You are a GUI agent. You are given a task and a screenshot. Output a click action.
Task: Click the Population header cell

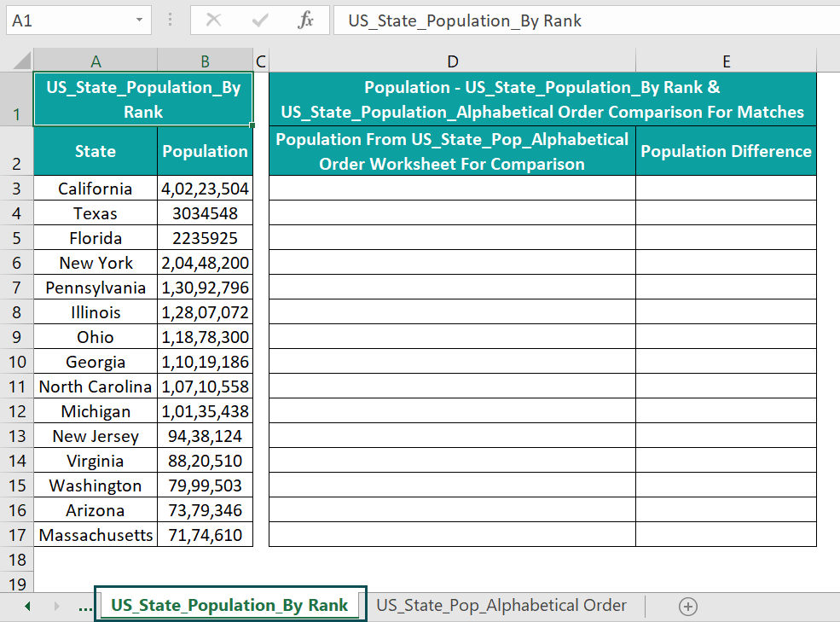[205, 150]
